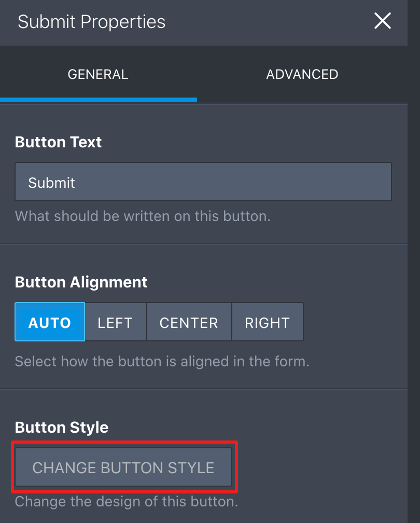The width and height of the screenshot is (420, 523).
Task: Click the "Change the design of this button" hint
Action: click(126, 502)
